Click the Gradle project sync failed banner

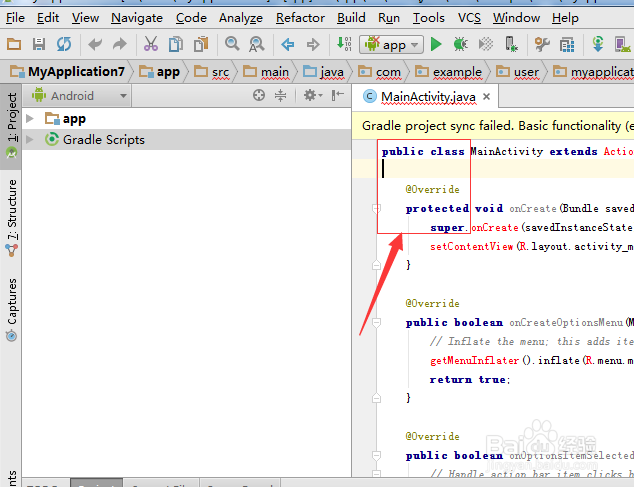coord(493,126)
